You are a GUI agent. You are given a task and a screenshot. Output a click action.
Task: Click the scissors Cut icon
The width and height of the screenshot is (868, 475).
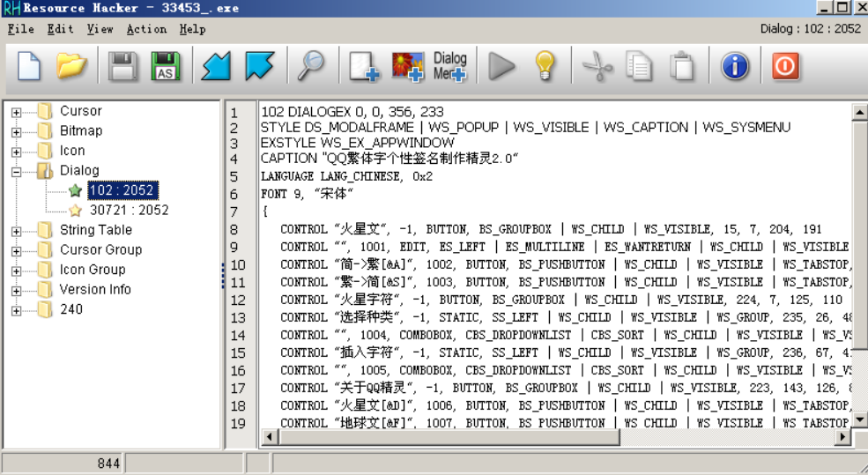click(597, 66)
